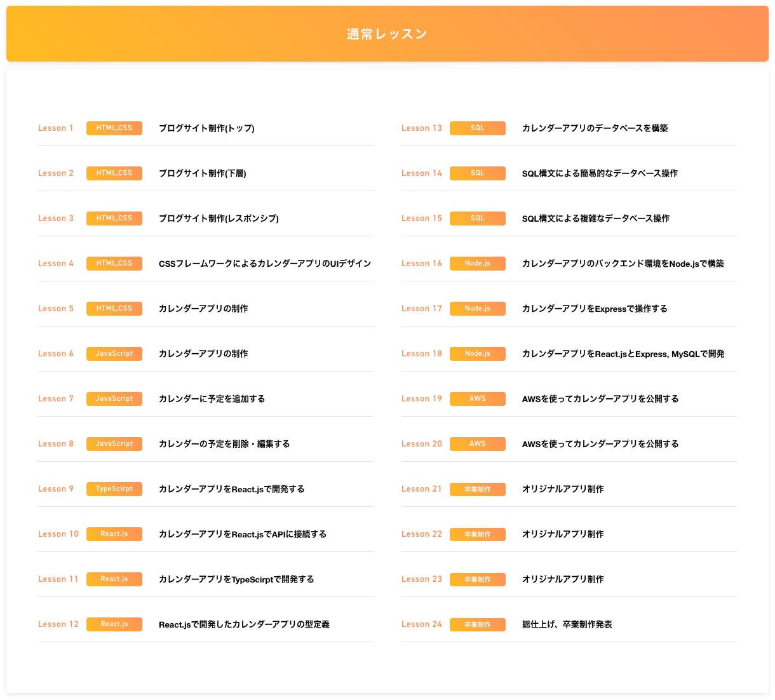
Task: Click the AWS tag on Lesson 19
Action: (x=478, y=399)
